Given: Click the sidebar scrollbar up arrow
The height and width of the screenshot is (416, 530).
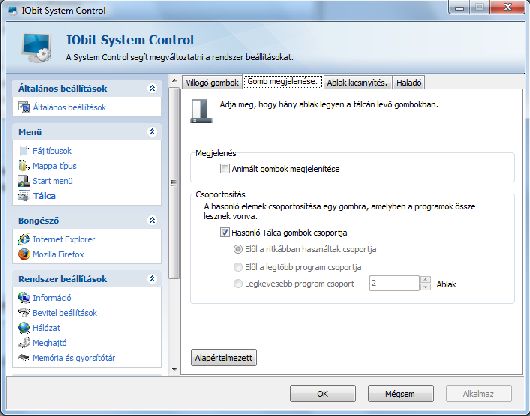Looking at the screenshot, I should [174, 81].
